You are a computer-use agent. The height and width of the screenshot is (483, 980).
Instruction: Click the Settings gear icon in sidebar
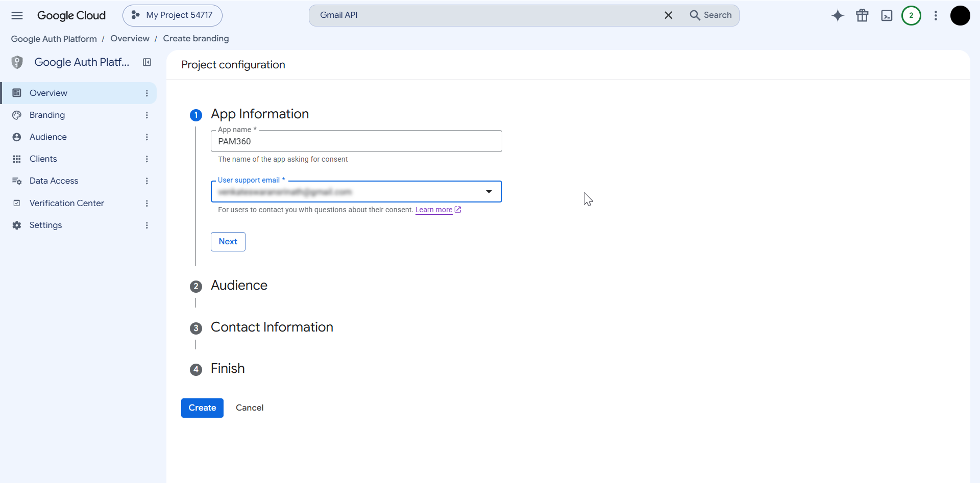(x=17, y=225)
